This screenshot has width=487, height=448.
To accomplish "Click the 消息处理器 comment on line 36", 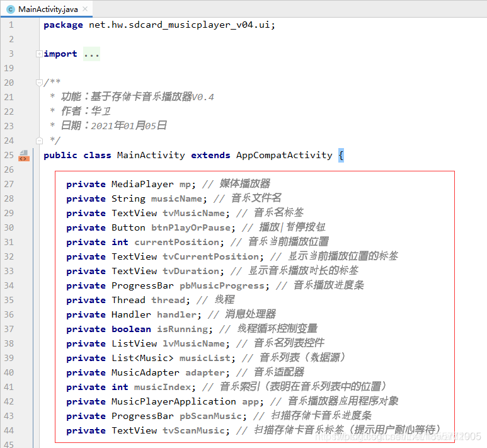I will tap(250, 314).
